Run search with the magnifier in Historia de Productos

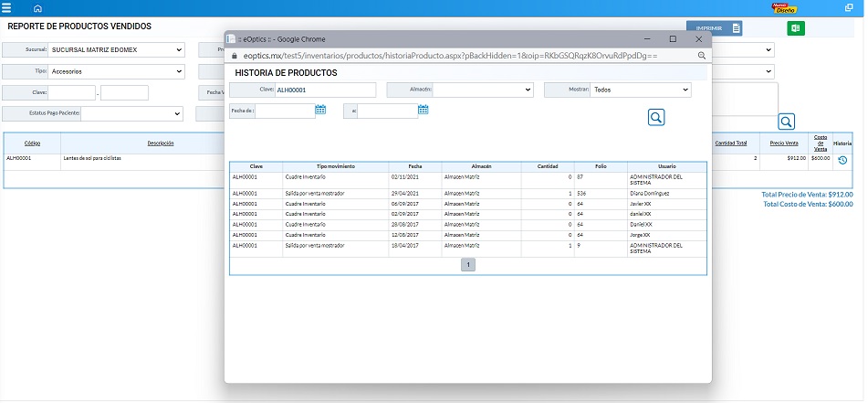pos(656,118)
